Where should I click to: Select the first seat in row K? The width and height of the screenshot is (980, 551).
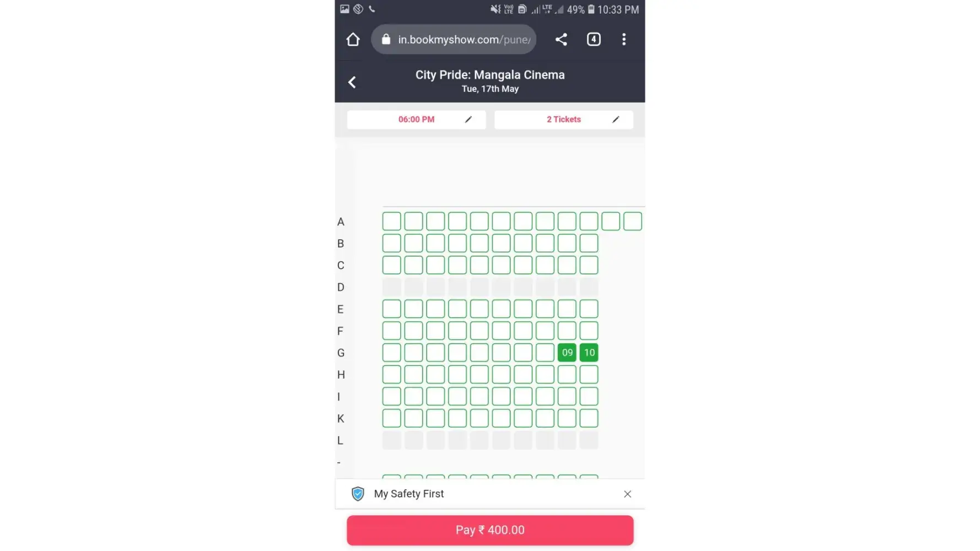click(x=391, y=418)
